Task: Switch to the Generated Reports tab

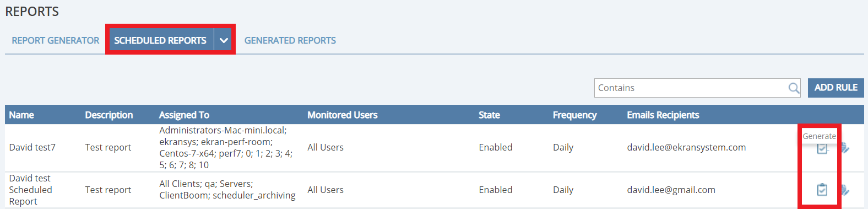Action: pyautogui.click(x=290, y=40)
